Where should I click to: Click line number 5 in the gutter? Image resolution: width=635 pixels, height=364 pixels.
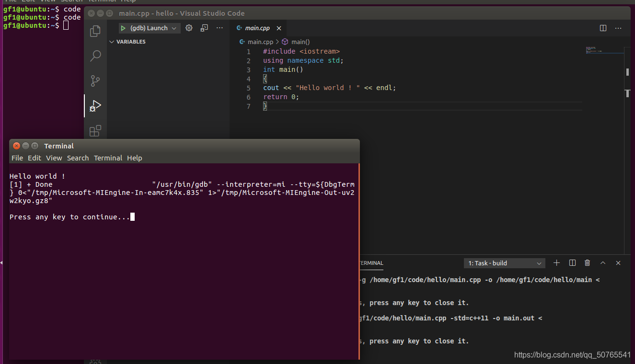(x=249, y=88)
